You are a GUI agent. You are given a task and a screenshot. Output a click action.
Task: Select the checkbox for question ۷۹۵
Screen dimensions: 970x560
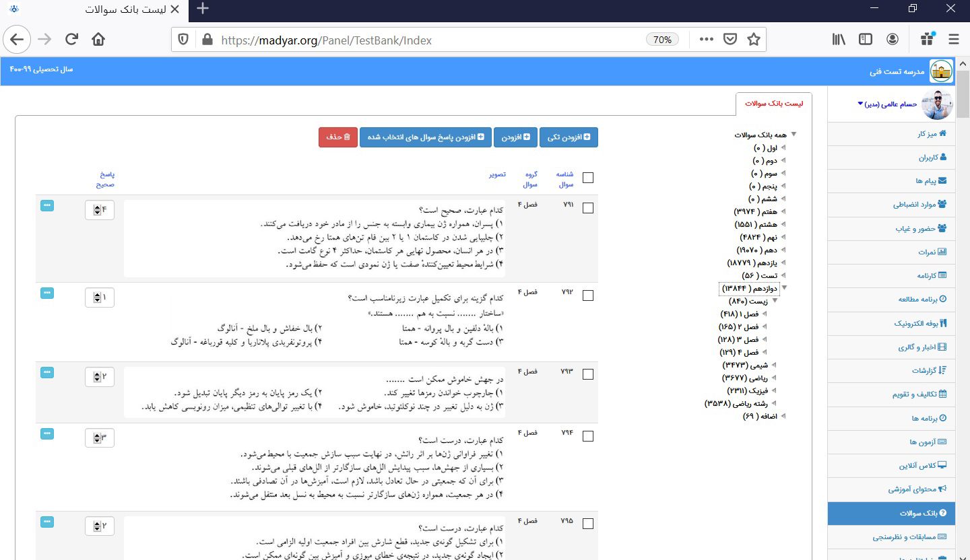click(588, 524)
